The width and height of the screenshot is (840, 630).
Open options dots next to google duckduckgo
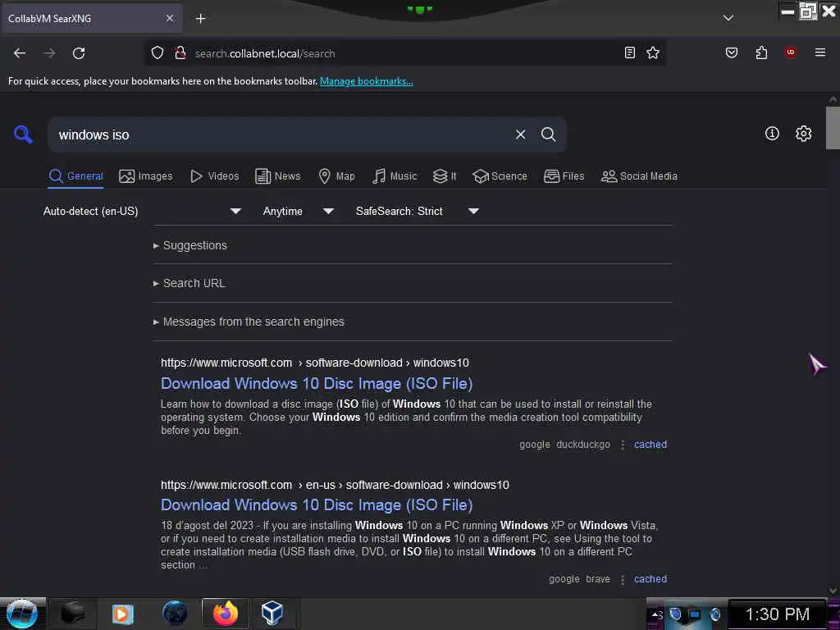[x=623, y=445]
